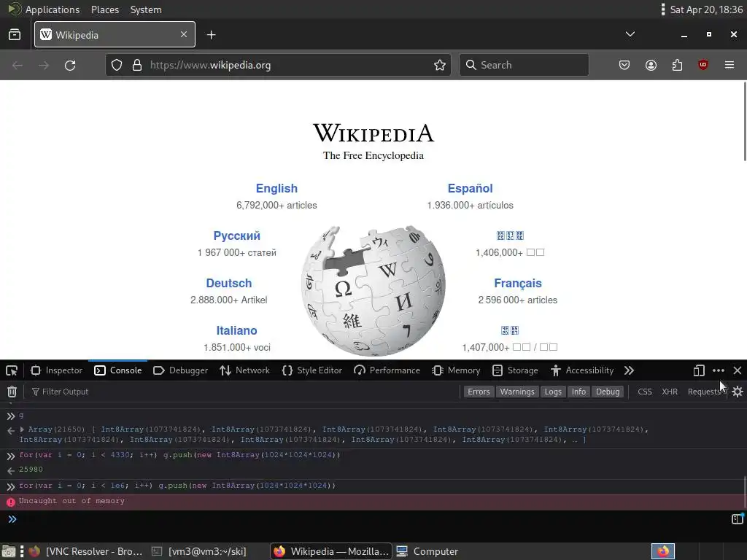Switch to the Network tab

pyautogui.click(x=245, y=370)
